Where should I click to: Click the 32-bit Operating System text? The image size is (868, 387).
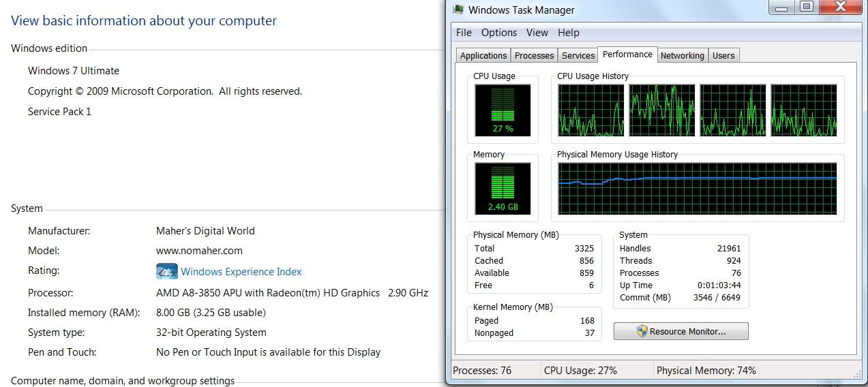click(x=211, y=333)
